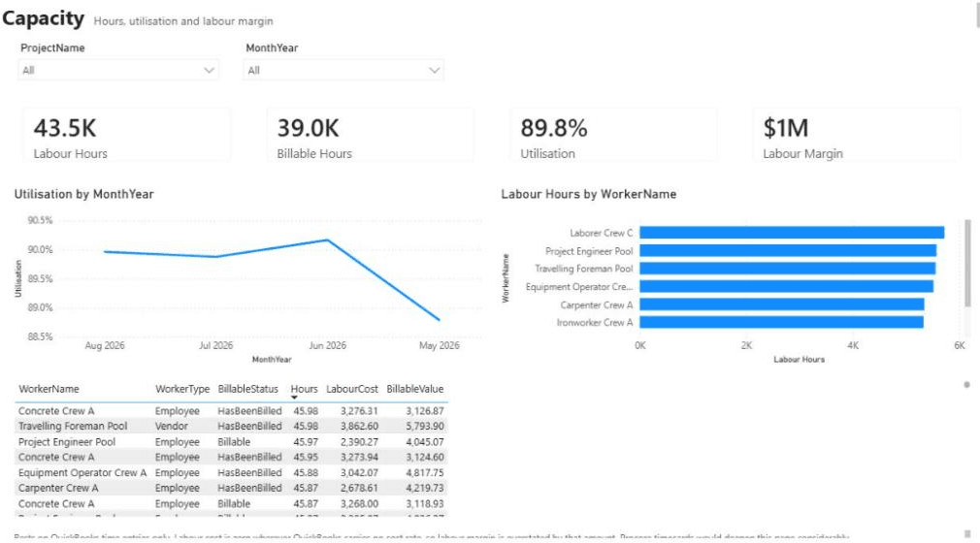
Task: Click the Jul 2026 axis label
Action: (x=215, y=345)
